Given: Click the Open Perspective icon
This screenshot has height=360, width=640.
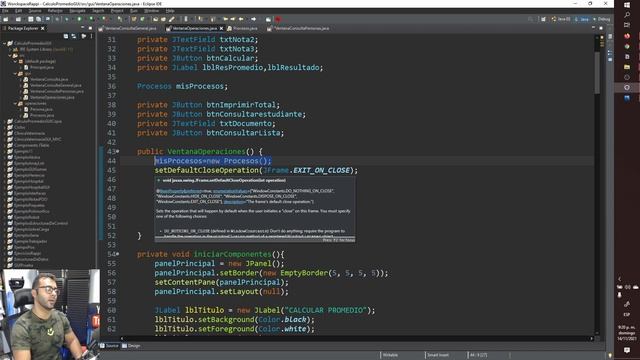Looking at the screenshot, I should point(543,19).
